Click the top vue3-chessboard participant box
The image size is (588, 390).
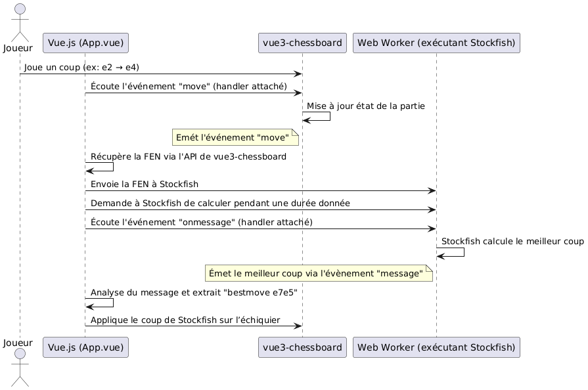coord(302,43)
